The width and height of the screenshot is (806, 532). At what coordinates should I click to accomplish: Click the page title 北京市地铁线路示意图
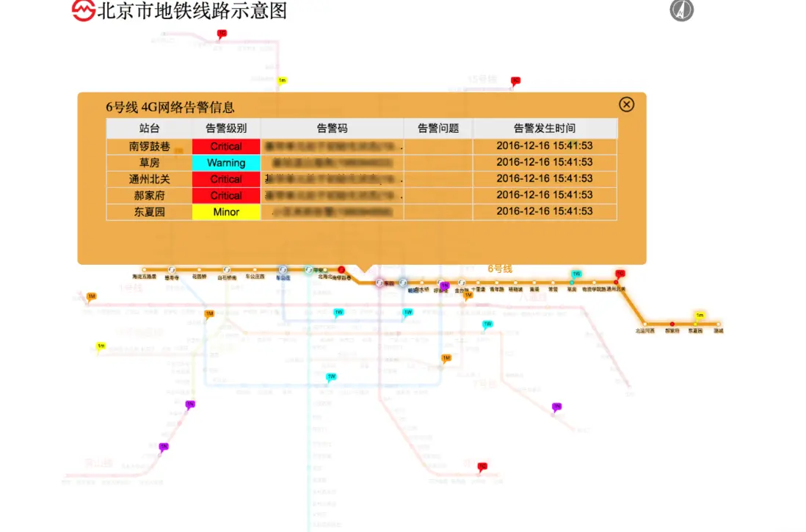(192, 11)
